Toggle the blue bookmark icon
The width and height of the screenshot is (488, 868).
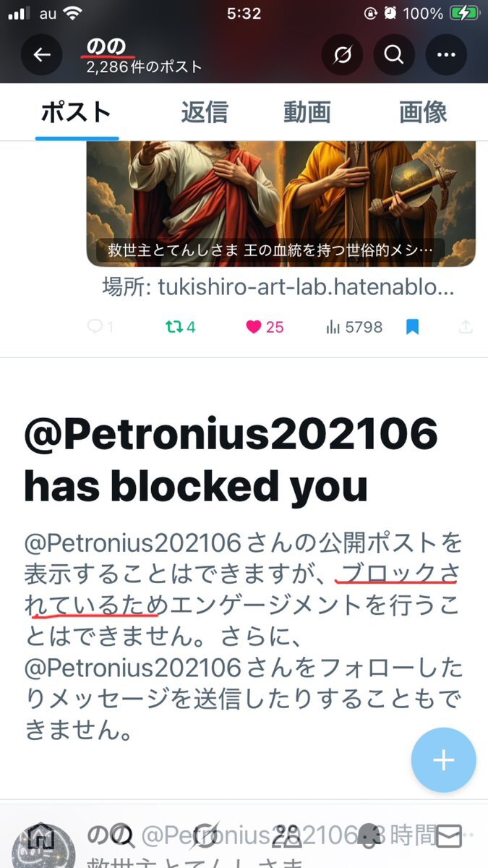(x=412, y=327)
